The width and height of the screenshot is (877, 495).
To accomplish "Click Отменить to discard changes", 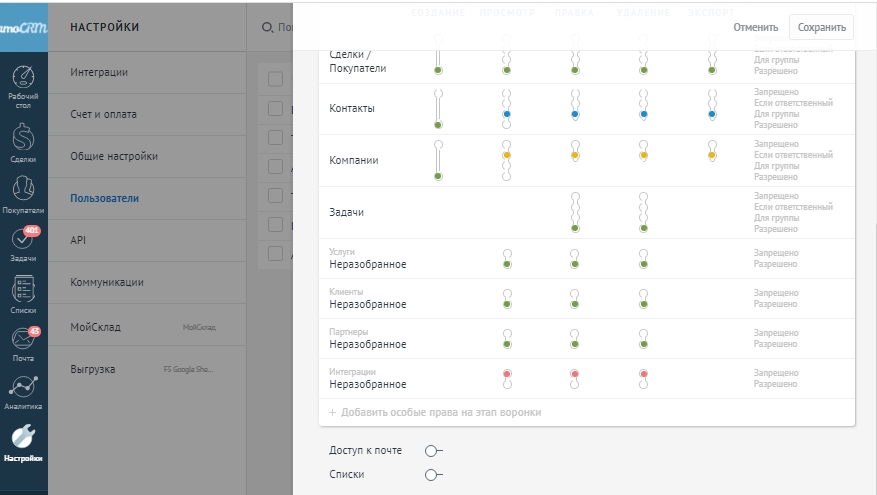I will 755,27.
